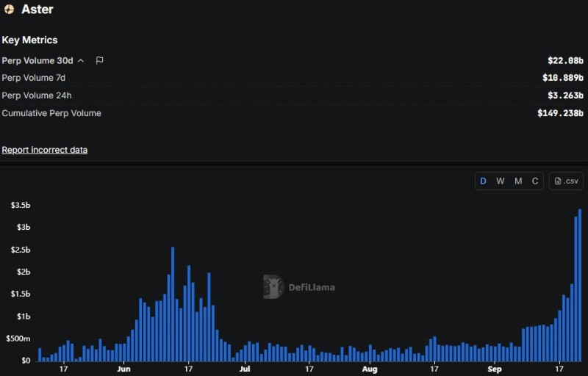Open the 'Report incorrect data' link

pos(45,150)
